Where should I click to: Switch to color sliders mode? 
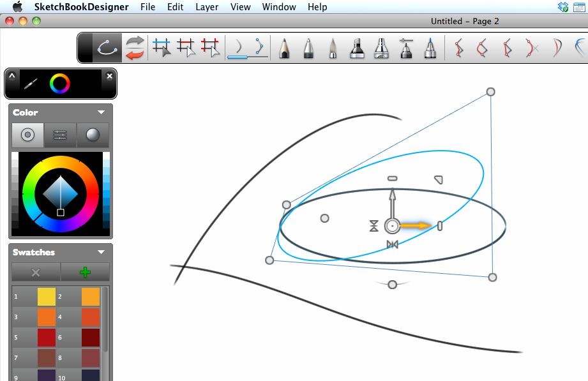tap(60, 135)
